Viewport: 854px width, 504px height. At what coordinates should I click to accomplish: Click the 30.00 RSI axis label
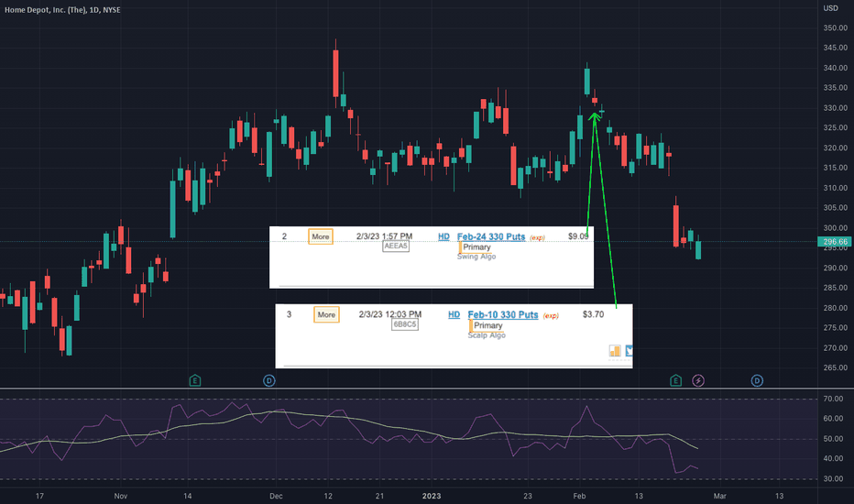click(x=833, y=479)
